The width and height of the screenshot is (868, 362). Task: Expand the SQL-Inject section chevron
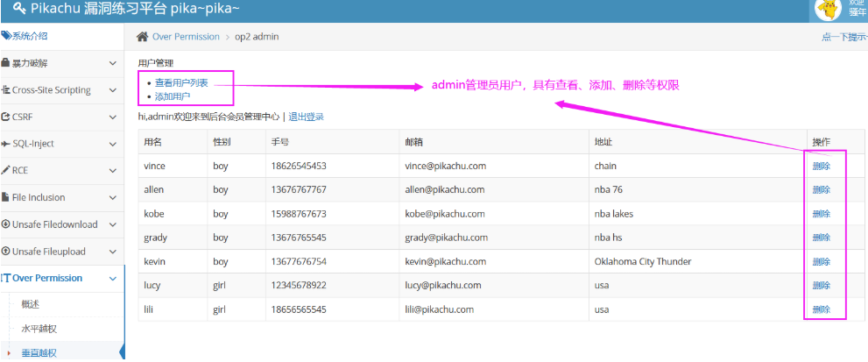(112, 144)
